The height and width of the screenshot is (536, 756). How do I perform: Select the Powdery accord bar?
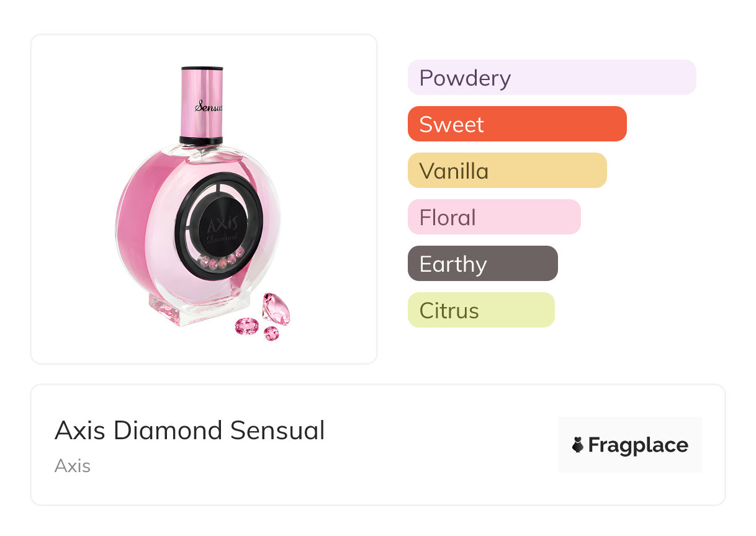pyautogui.click(x=551, y=78)
